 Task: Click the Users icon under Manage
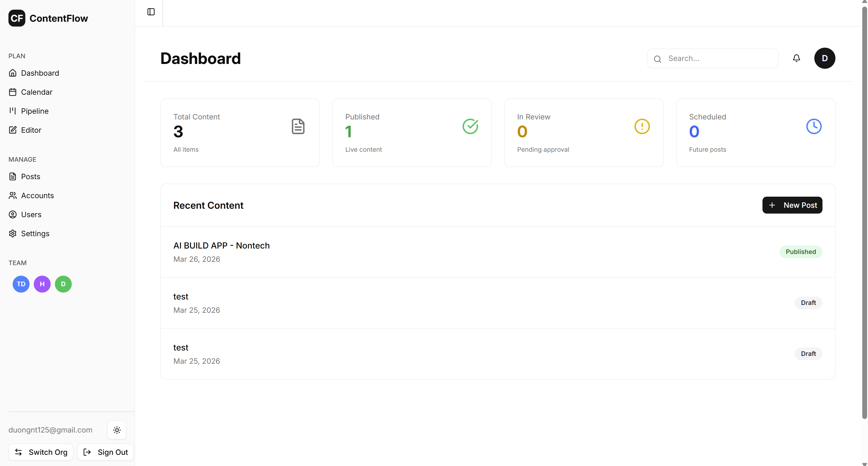13,214
